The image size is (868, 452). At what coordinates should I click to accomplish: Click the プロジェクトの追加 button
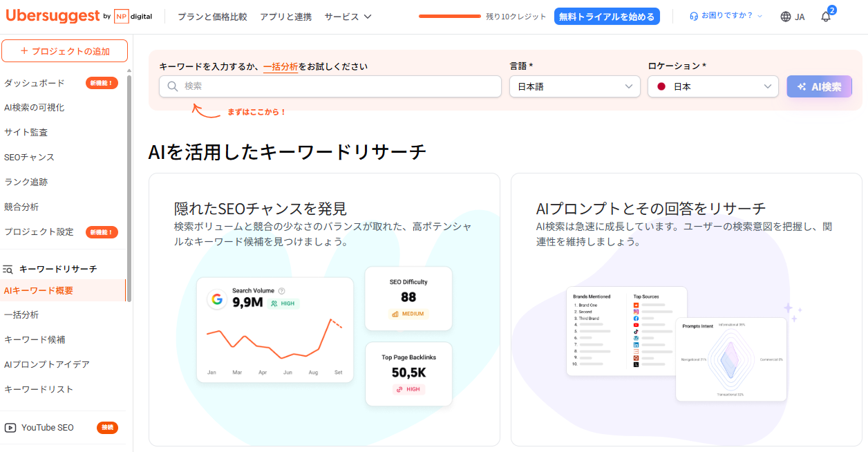(65, 51)
